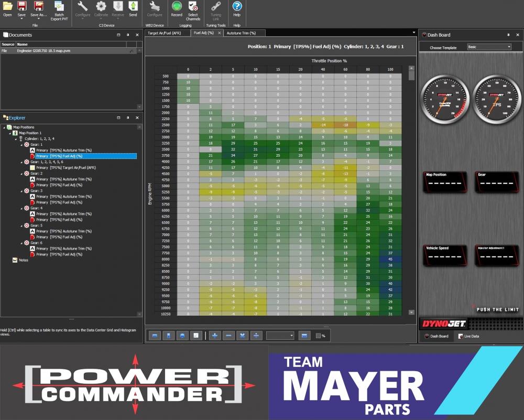Click the Save icon
Screen dimensions: 524x420
point(21,8)
